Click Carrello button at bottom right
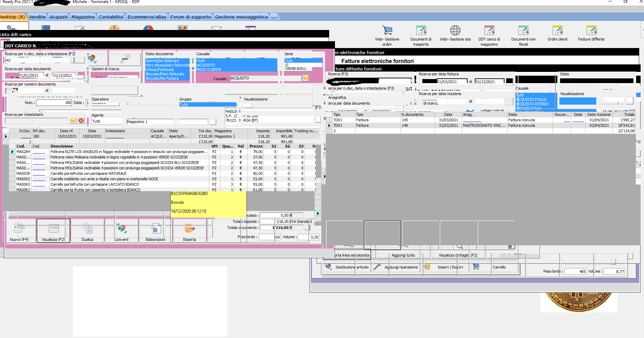The width and height of the screenshot is (644, 338). 495,267
